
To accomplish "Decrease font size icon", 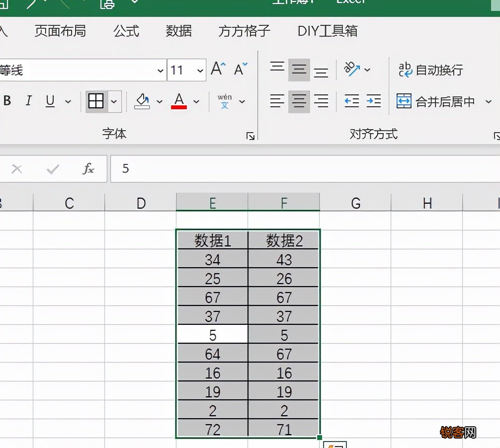I will point(241,69).
